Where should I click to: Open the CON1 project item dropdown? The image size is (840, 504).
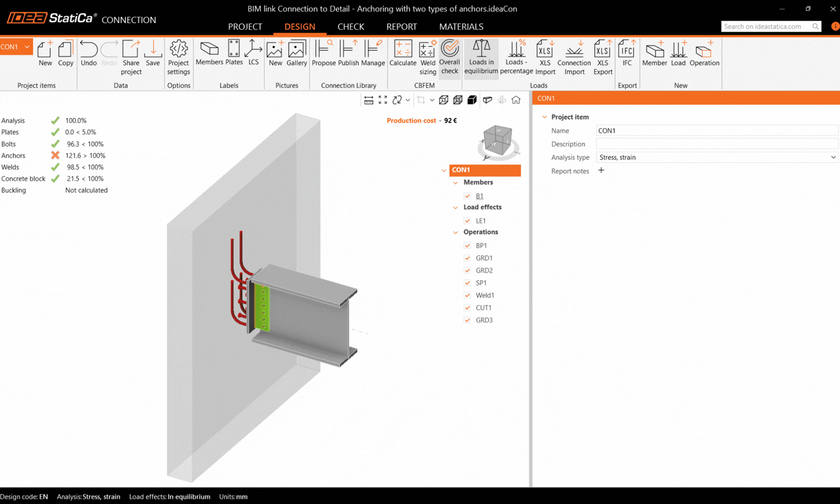27,47
